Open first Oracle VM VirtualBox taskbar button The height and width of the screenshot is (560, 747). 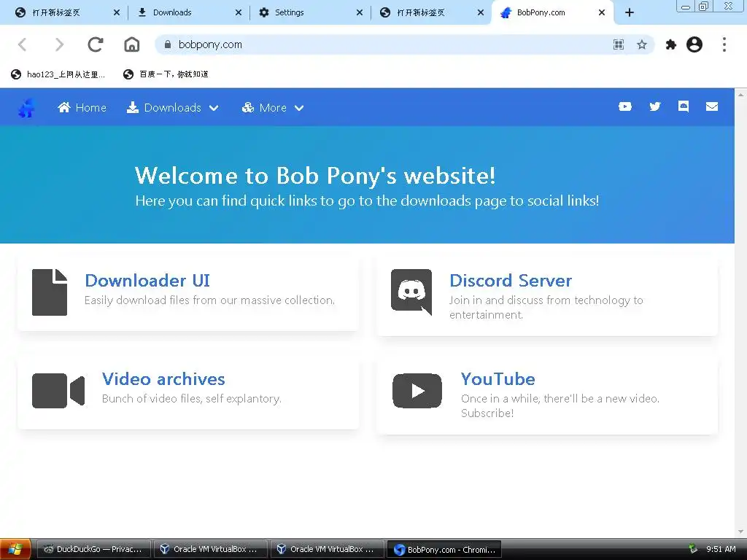pos(211,550)
